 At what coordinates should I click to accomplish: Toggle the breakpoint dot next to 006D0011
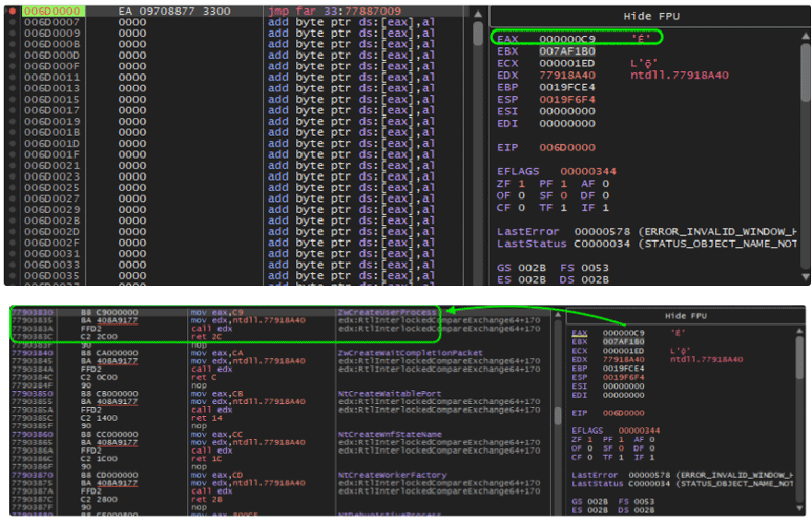point(12,77)
